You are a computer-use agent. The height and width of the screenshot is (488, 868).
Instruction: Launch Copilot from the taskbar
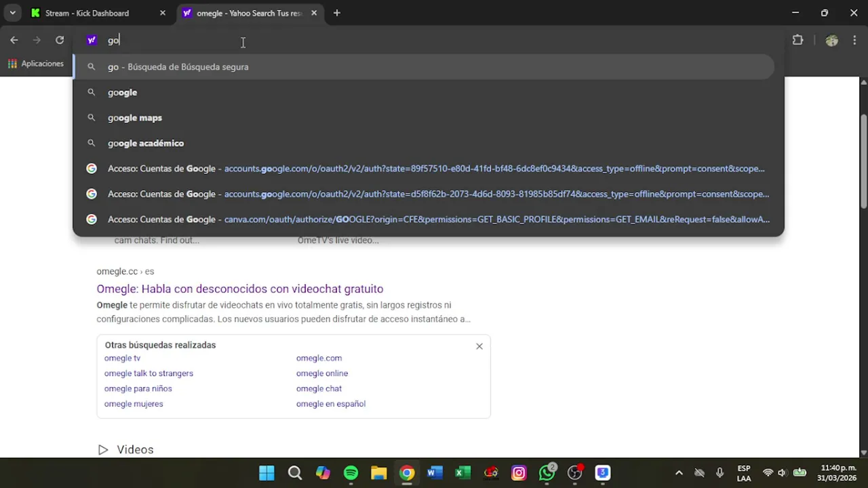tap(323, 473)
